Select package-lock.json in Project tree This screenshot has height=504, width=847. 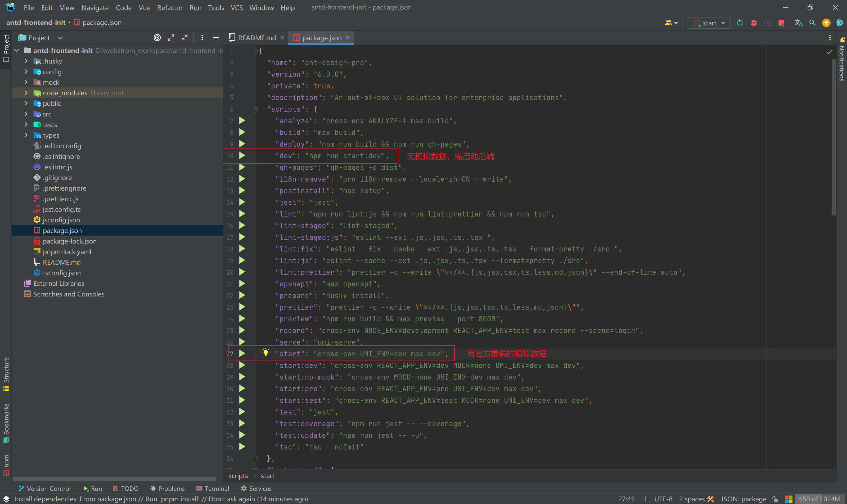70,241
